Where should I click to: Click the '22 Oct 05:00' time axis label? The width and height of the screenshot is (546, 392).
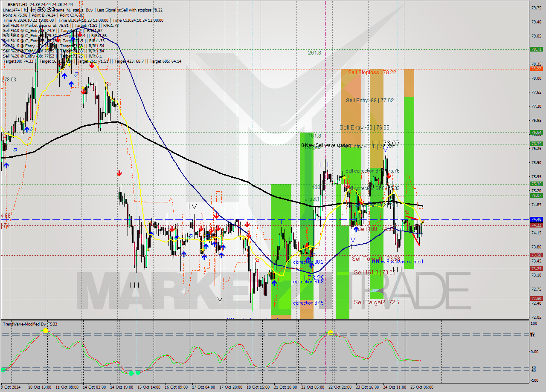click(313, 387)
